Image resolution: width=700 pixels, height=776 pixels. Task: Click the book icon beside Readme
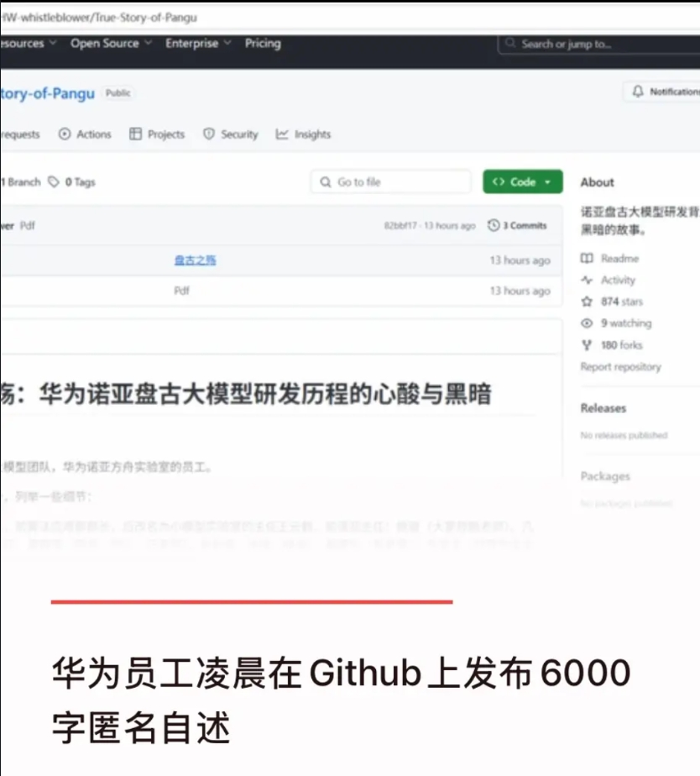tap(587, 259)
